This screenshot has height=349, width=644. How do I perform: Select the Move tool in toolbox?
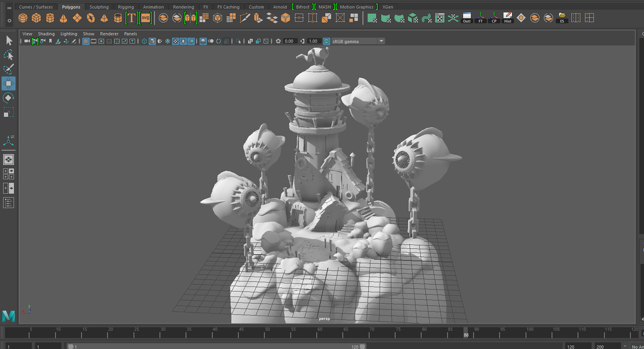point(9,84)
